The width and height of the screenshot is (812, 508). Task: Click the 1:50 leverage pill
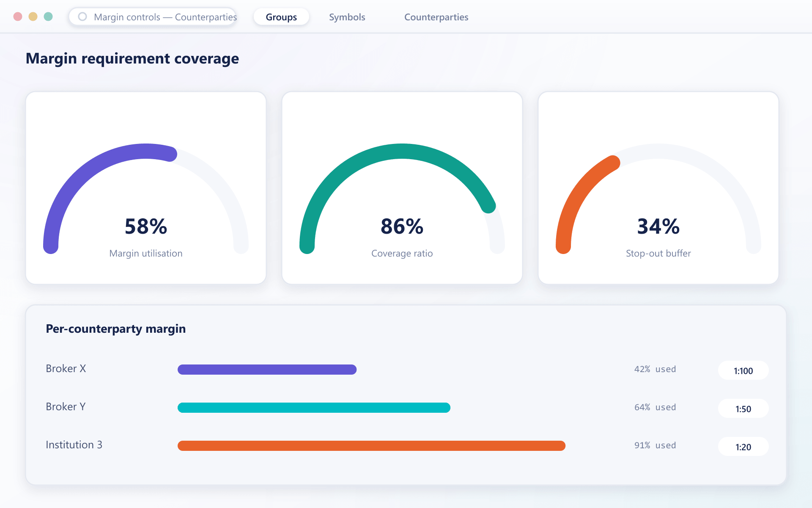(743, 409)
